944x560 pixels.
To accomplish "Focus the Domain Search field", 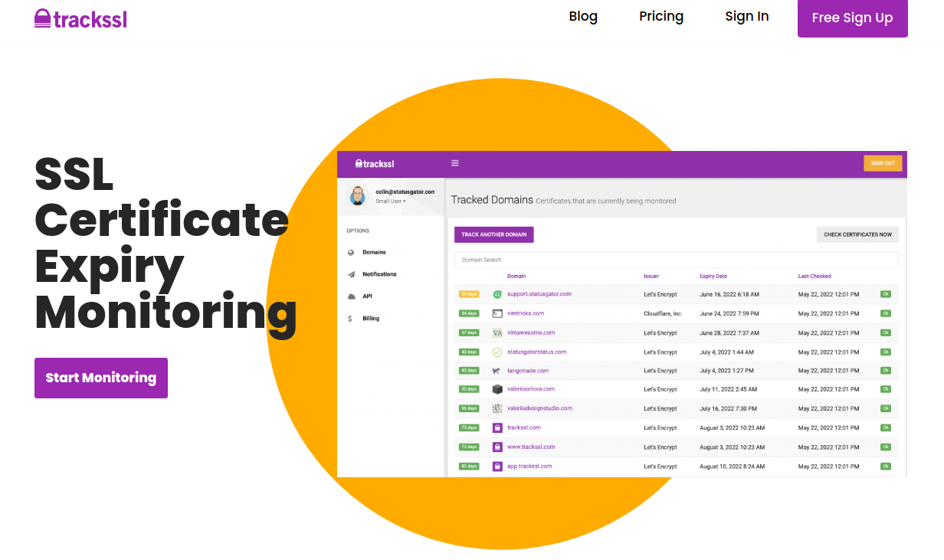I will tap(677, 260).
